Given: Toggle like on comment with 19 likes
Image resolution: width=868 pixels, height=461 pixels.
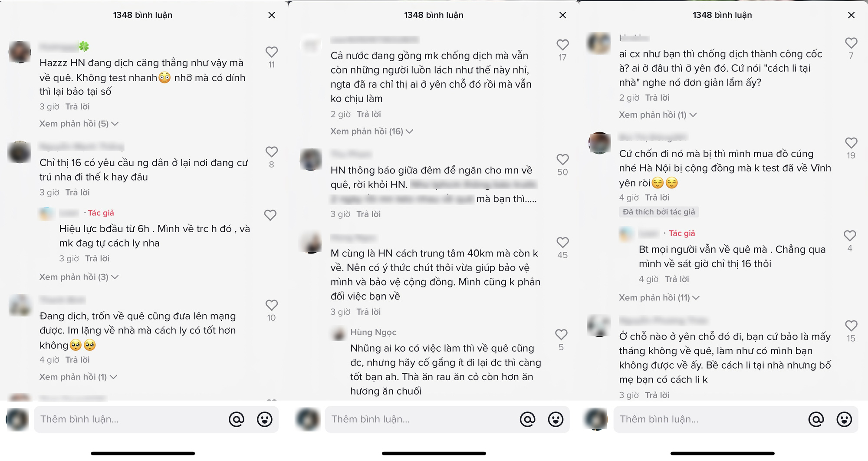Looking at the screenshot, I should coord(851,143).
